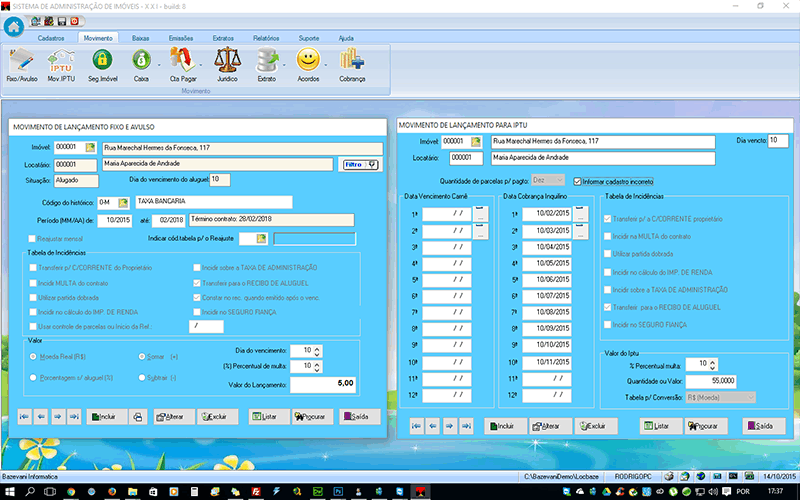
Task: Open Tabela p/ Conversão dropdown
Action: [720, 397]
